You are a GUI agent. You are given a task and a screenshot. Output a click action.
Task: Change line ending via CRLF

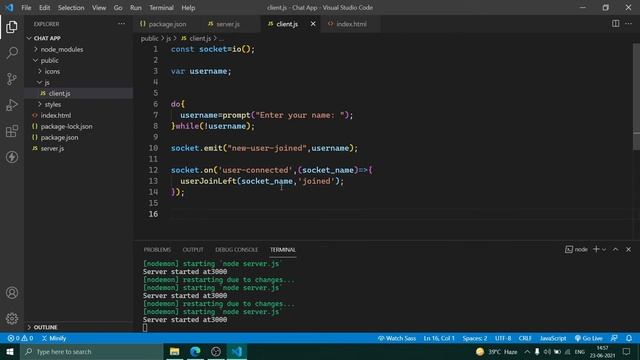click(525, 338)
